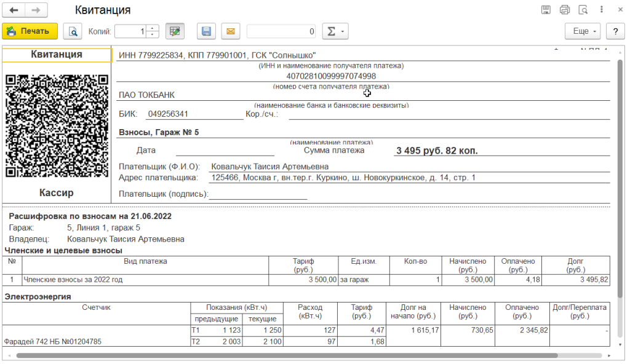Close the Квитанция window
This screenshot has height=364, width=630.
[x=620, y=10]
